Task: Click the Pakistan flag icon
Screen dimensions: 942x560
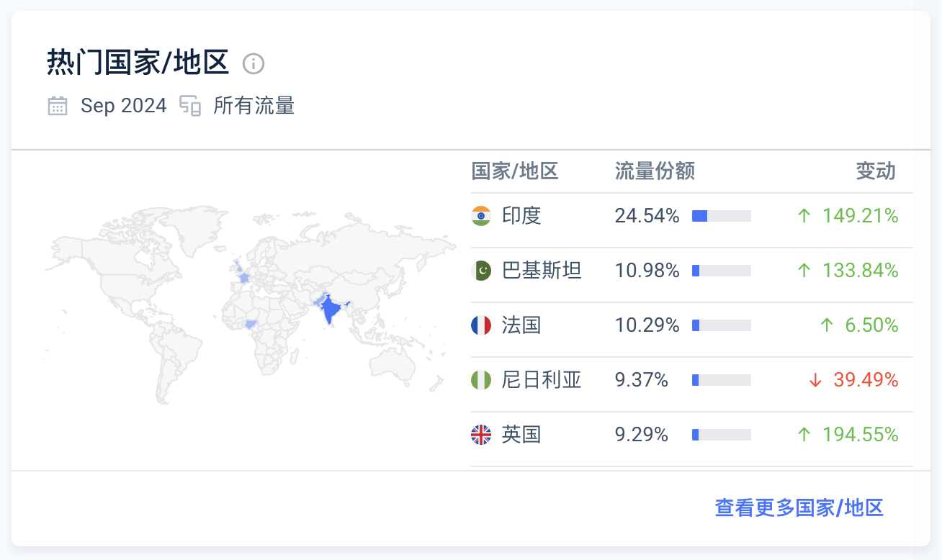Action: (x=481, y=271)
